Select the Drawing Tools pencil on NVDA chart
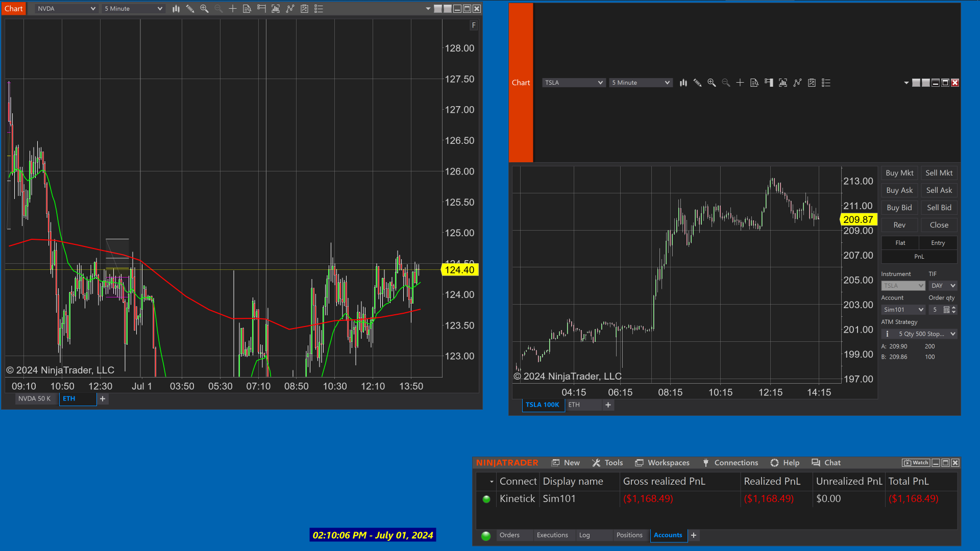The image size is (980, 551). point(190,9)
